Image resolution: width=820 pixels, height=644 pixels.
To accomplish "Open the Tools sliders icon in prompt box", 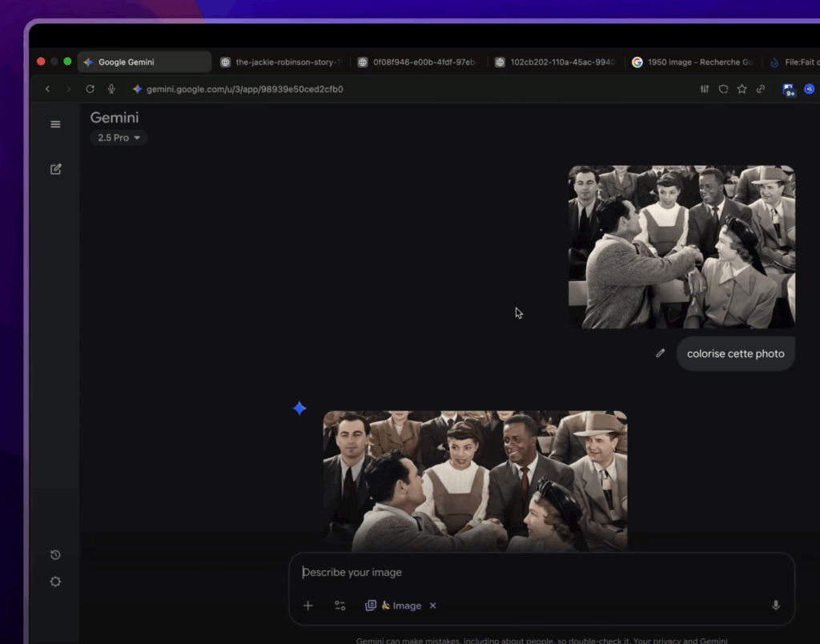I will [340, 606].
